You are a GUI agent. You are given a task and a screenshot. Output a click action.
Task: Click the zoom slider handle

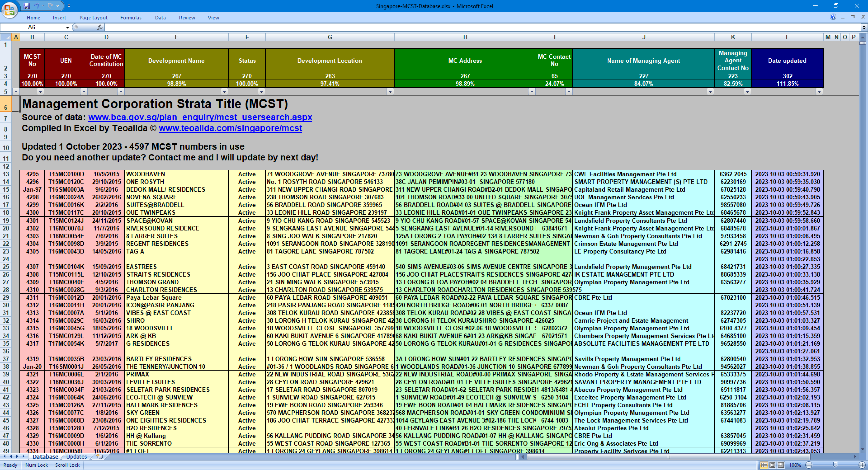pyautogui.click(x=835, y=465)
